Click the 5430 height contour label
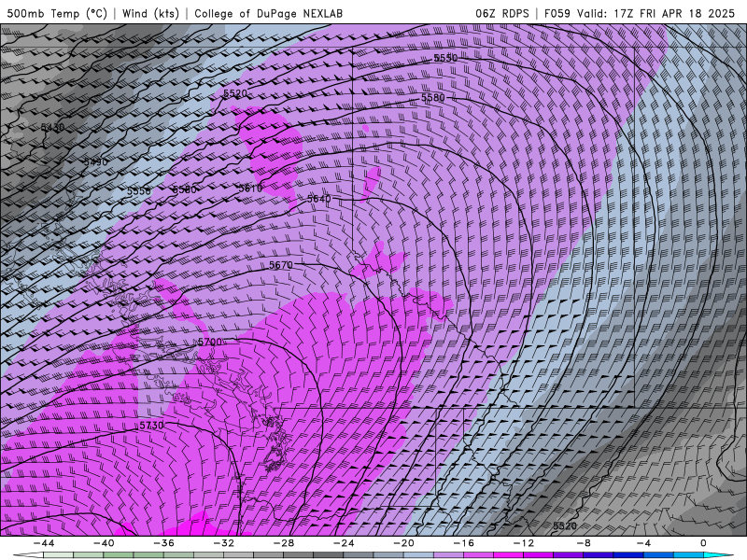Screen dimensions: 747x560 pos(52,127)
